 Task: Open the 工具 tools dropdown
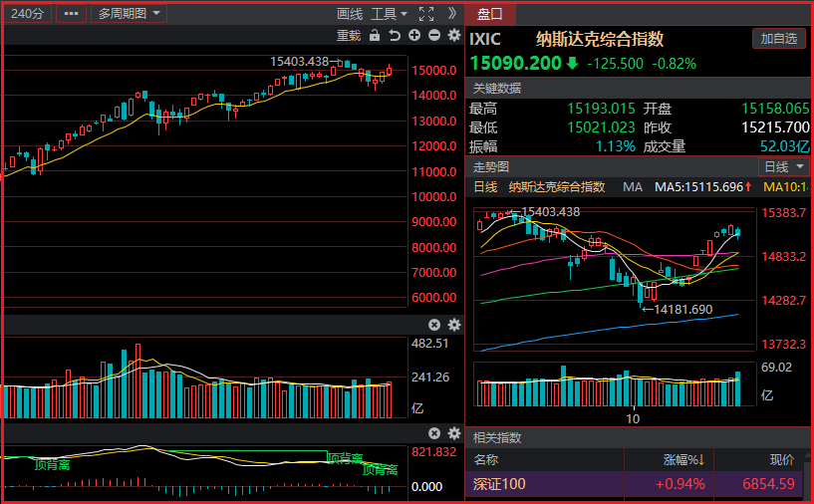coord(389,14)
